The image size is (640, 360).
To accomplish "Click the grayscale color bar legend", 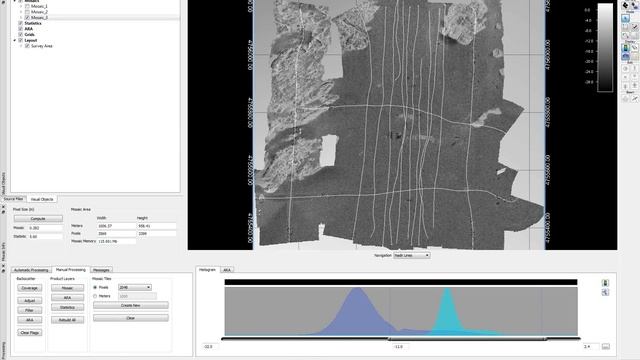I will point(605,47).
